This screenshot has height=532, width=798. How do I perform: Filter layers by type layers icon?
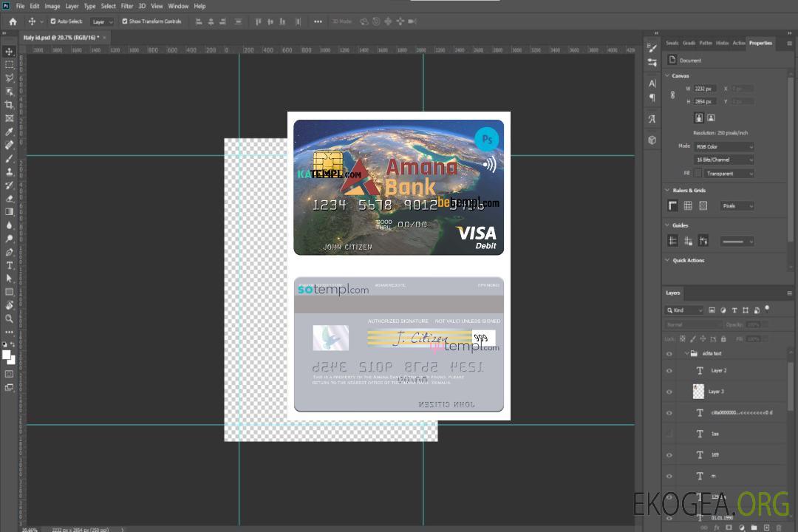click(734, 310)
